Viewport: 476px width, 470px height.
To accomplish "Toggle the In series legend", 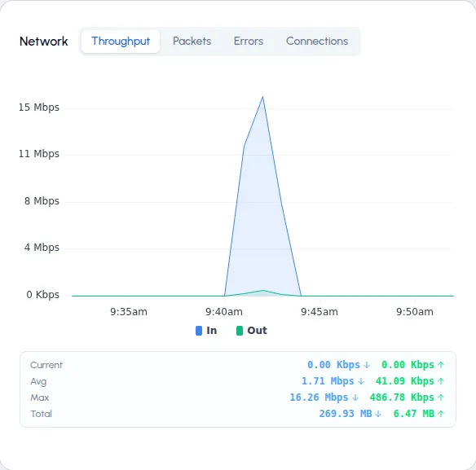I will pyautogui.click(x=206, y=331).
